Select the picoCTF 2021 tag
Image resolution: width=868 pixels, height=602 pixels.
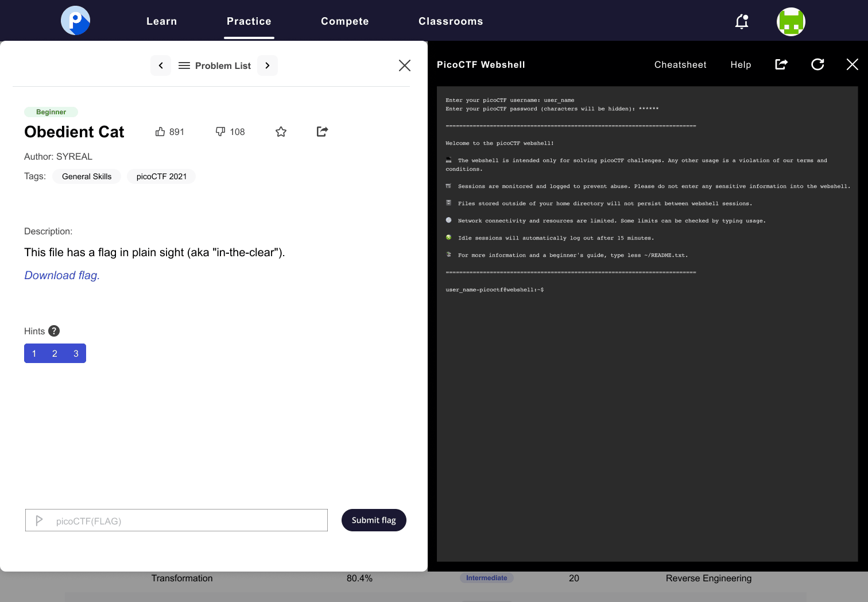(161, 176)
